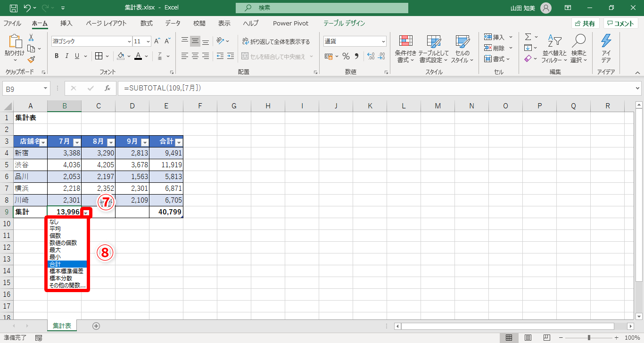The width and height of the screenshot is (644, 343).
Task: Open Cell Styles (セルのスタイル)
Action: (x=462, y=49)
